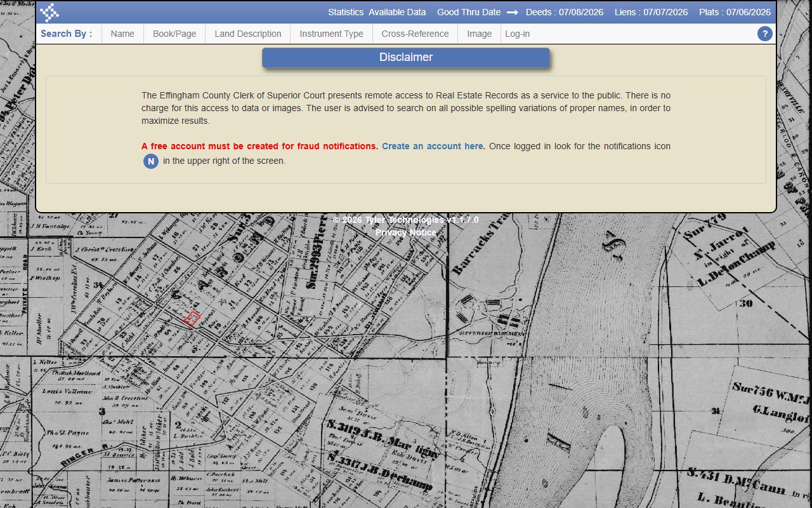Click the diamond-dots logo icon

pos(49,13)
